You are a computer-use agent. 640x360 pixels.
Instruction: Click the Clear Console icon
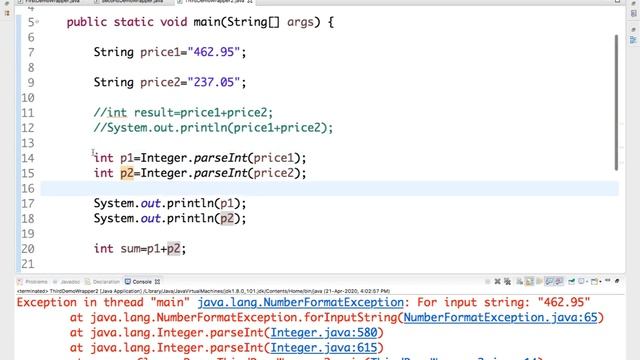coord(520,281)
